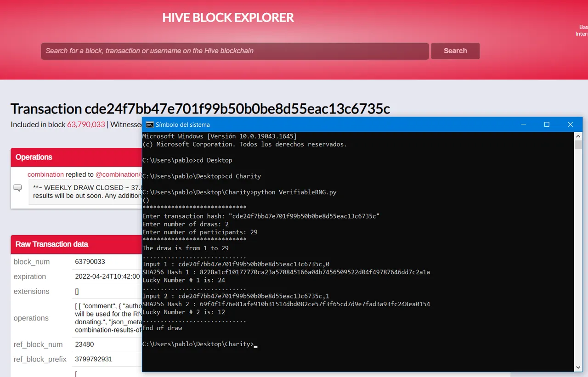Image resolution: width=588 pixels, height=377 pixels.
Task: Minimize the Símbolo del sistema window
Action: 523,124
